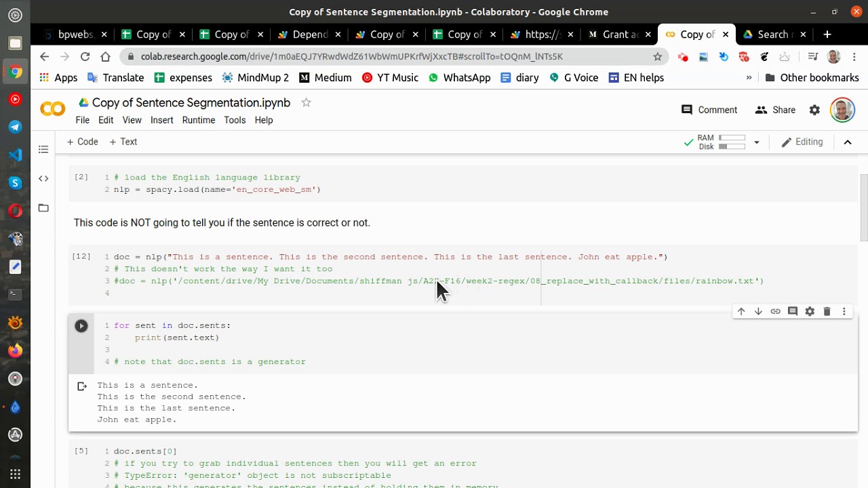Open the selected cell's editor settings gear

click(810, 311)
